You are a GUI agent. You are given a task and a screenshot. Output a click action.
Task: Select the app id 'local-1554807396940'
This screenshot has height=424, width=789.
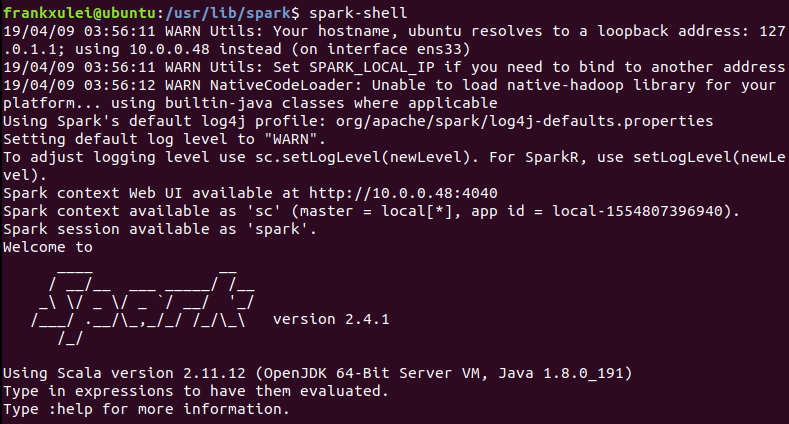(x=638, y=211)
